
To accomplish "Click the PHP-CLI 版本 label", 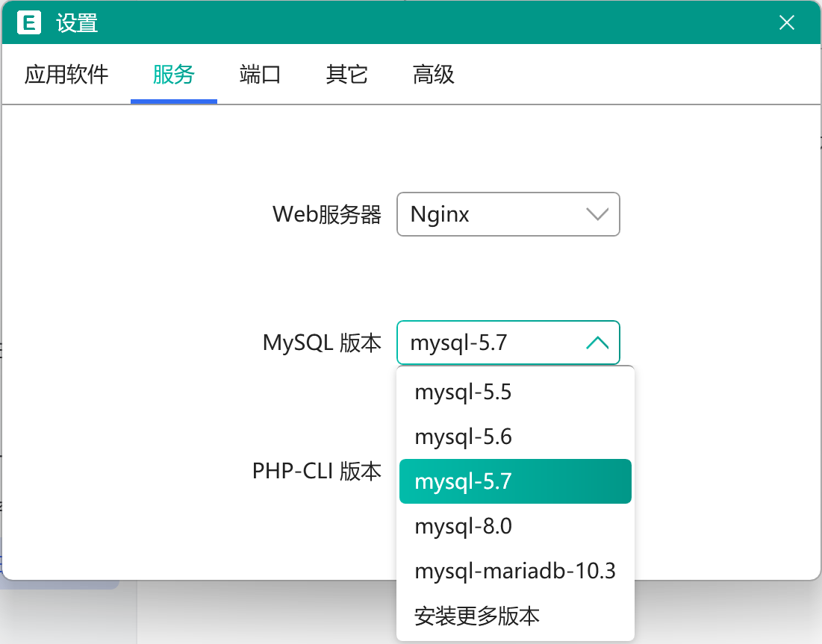I will coord(317,471).
